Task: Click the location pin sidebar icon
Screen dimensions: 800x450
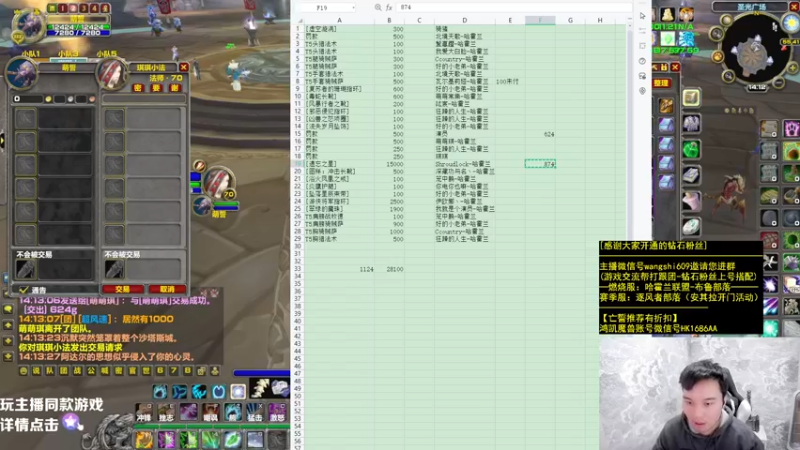Action: click(x=642, y=91)
